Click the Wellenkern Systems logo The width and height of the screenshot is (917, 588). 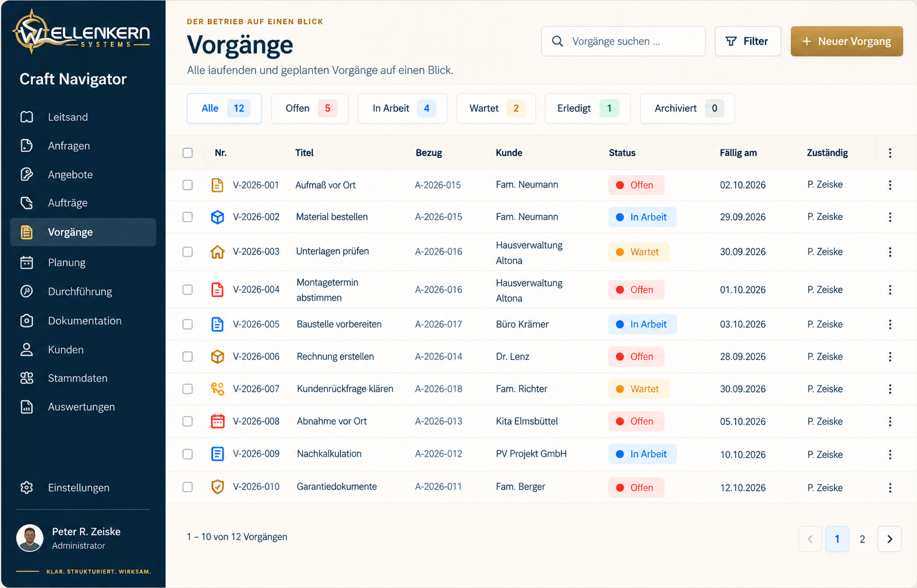[82, 32]
